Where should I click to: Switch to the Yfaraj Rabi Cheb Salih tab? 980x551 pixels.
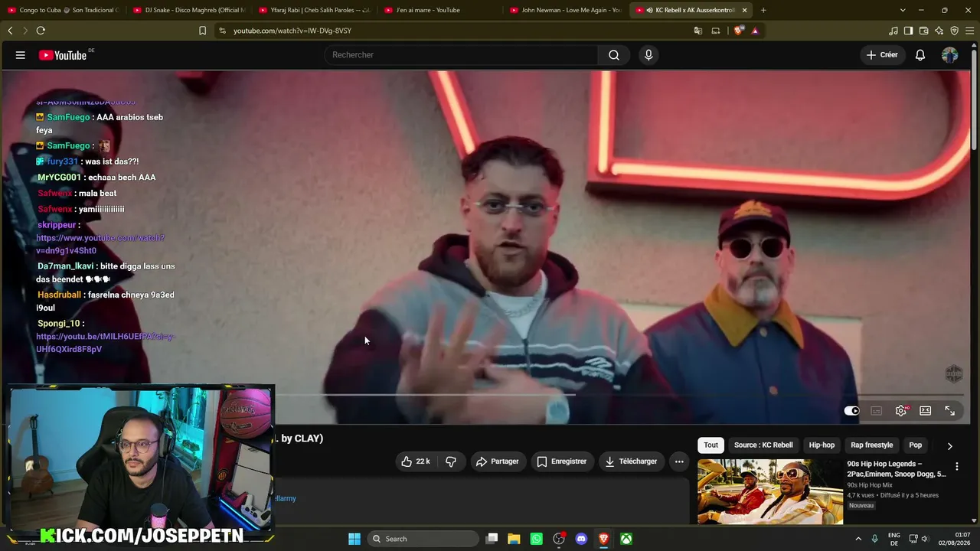(x=314, y=10)
